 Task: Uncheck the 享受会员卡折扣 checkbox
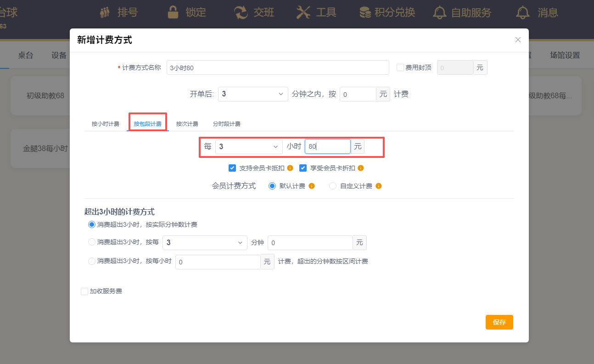click(x=303, y=168)
